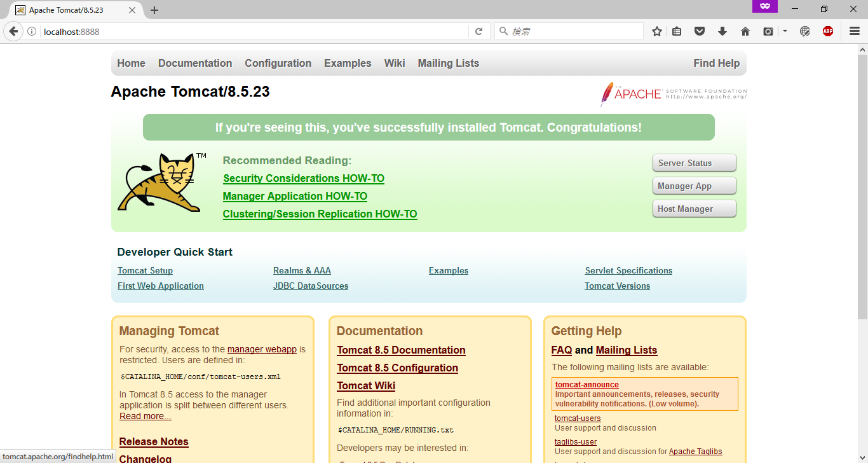Open the taglibs-user mailing list link
This screenshot has height=463, width=868.
coord(576,441)
